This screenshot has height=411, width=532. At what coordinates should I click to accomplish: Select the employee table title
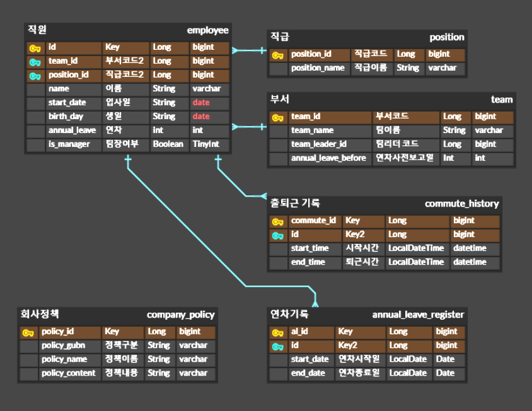(x=207, y=30)
